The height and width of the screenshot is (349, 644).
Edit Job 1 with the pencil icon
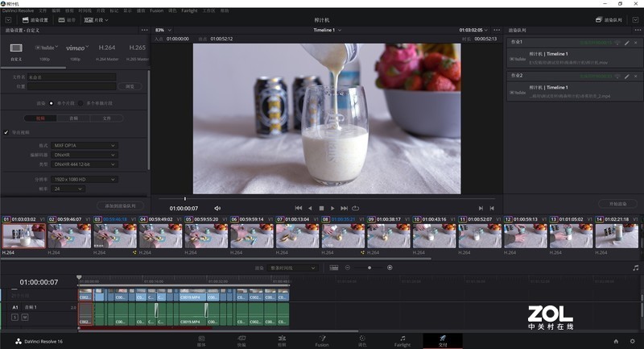(x=627, y=43)
